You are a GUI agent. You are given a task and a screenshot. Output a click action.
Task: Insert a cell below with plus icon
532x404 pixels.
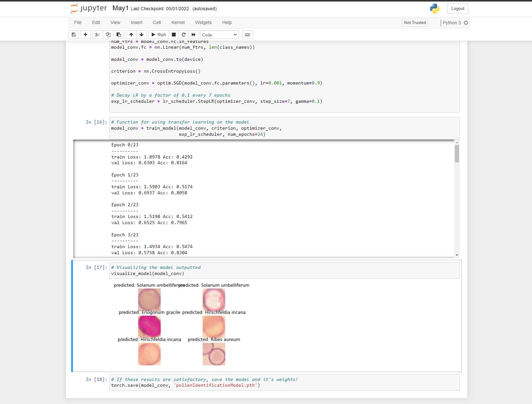click(x=85, y=35)
